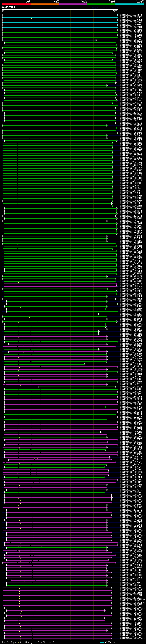Select the UniRef100_A6PMX9 label
Image resolution: width=146 pixels, height=644 pixels.
131,289
